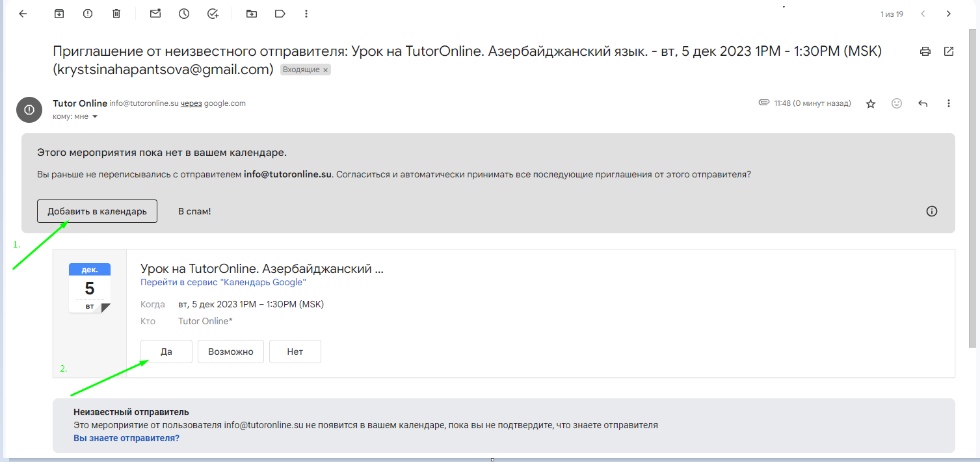Star this message from Tutor Online
Screen dimensions: 980x462
click(x=871, y=103)
